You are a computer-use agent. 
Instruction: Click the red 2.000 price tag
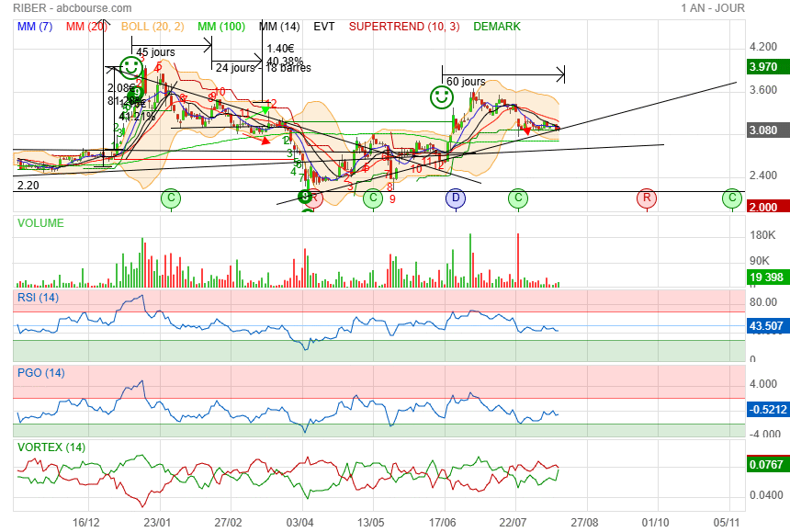[764, 208]
